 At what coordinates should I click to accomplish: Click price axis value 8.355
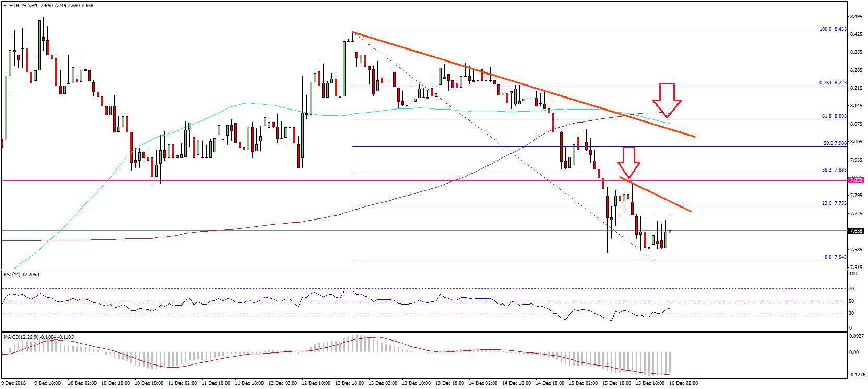coord(856,52)
